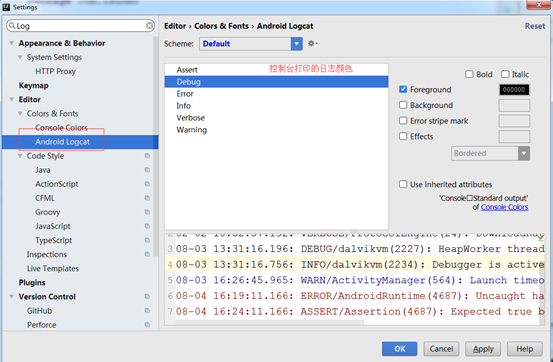Viewport: 553px width, 362px height.
Task: Click the Help button
Action: coord(524,349)
